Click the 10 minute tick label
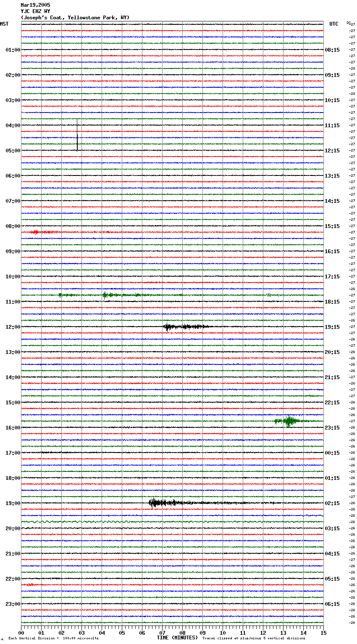Viewport: 357px width, 644px height. click(x=223, y=633)
